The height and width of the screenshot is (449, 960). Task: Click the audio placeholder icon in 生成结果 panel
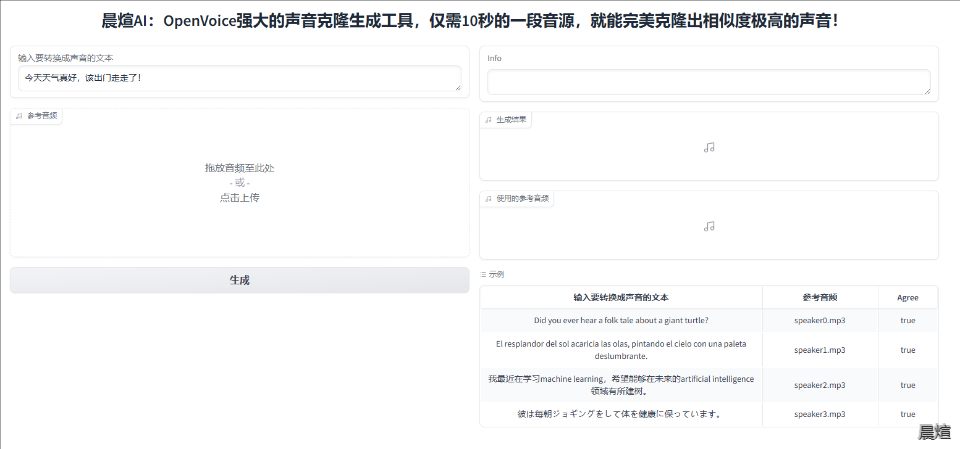click(709, 147)
